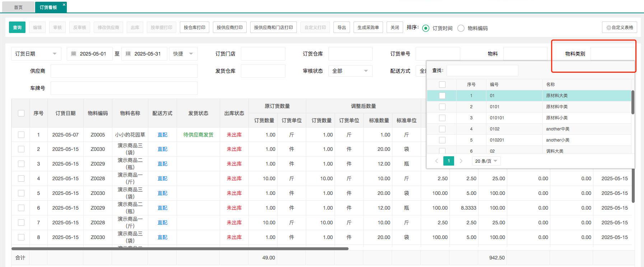
Task: Change the 20 条/页 page size dropdown
Action: click(x=486, y=161)
